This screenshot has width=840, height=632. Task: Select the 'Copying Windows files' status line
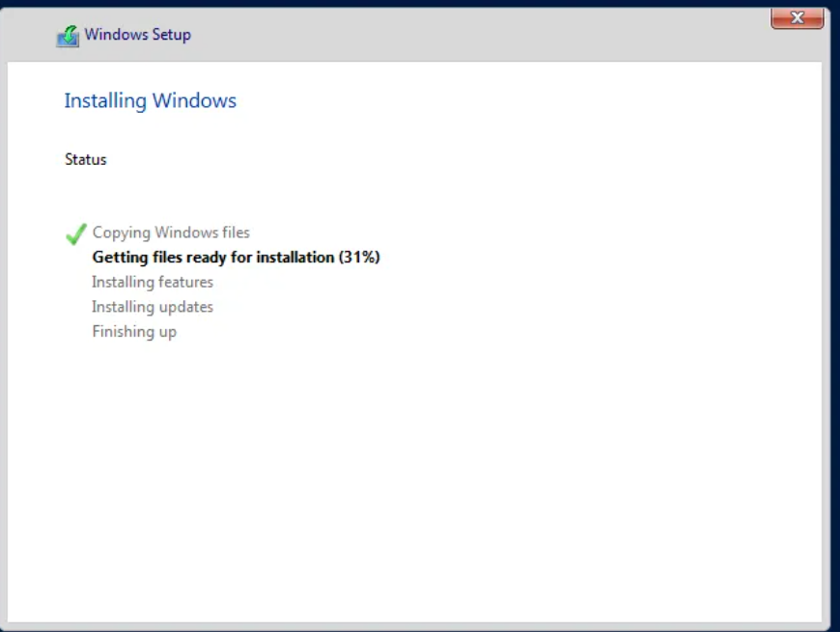click(171, 233)
